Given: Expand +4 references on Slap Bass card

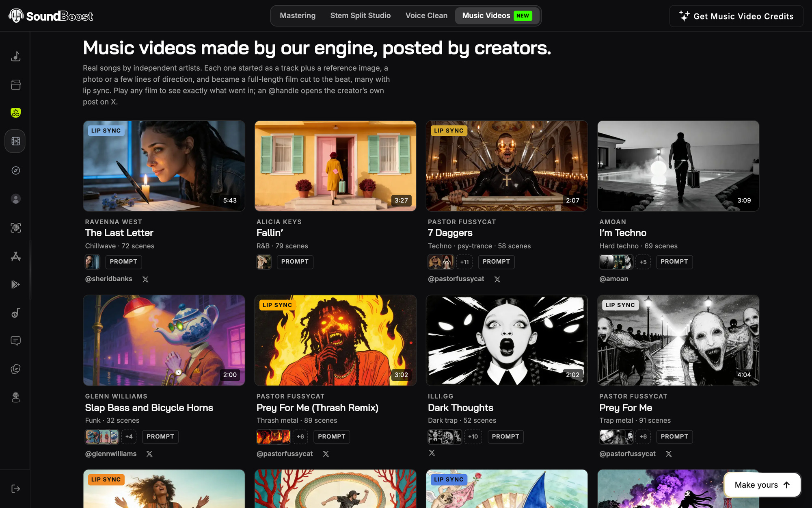Looking at the screenshot, I should click(x=129, y=437).
